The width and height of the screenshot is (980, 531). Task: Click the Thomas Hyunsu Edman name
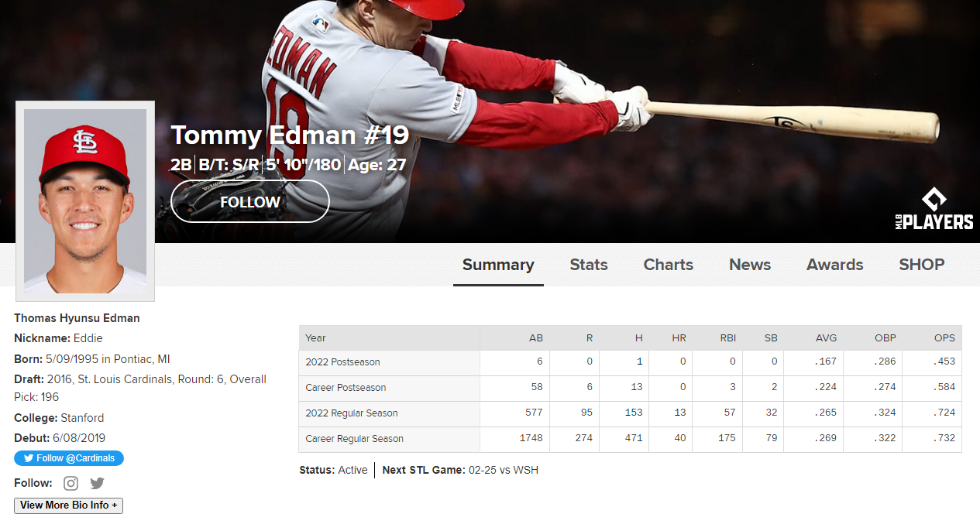coord(77,318)
